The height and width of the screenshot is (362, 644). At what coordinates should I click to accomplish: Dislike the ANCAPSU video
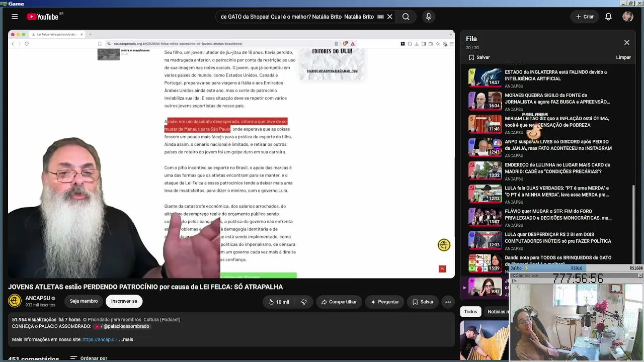point(304,302)
